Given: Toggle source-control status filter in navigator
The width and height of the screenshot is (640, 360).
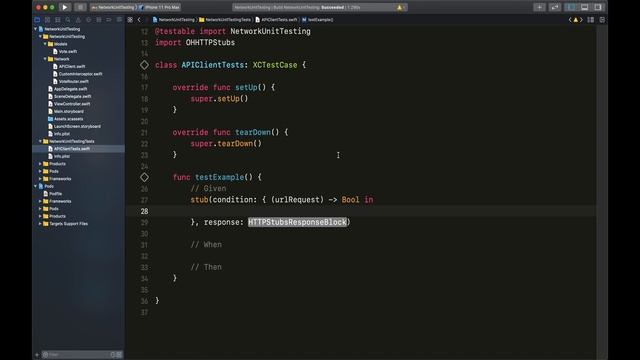Looking at the screenshot, I should point(119,355).
